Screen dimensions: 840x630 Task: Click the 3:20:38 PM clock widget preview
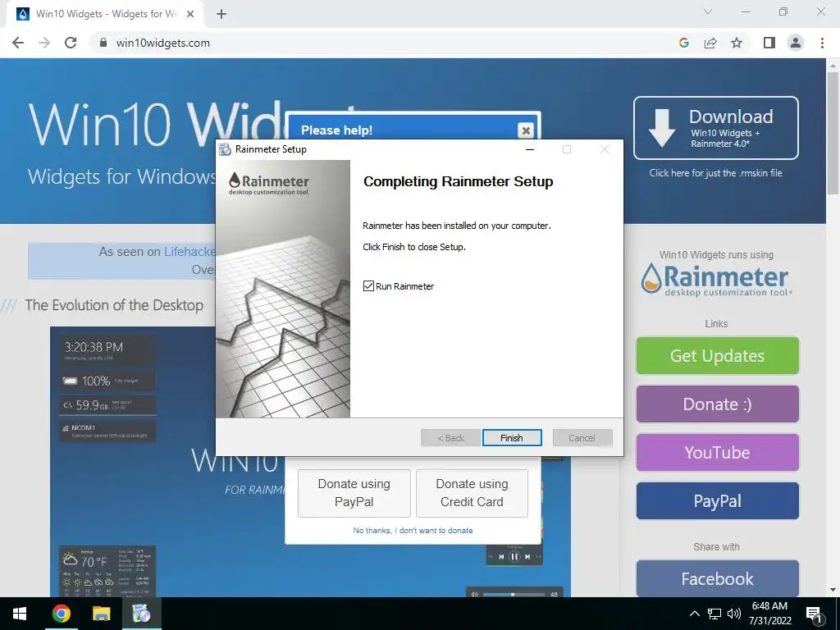point(107,351)
